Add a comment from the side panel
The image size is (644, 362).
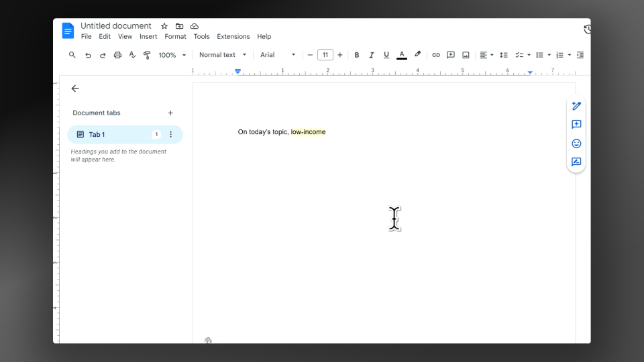pyautogui.click(x=576, y=125)
